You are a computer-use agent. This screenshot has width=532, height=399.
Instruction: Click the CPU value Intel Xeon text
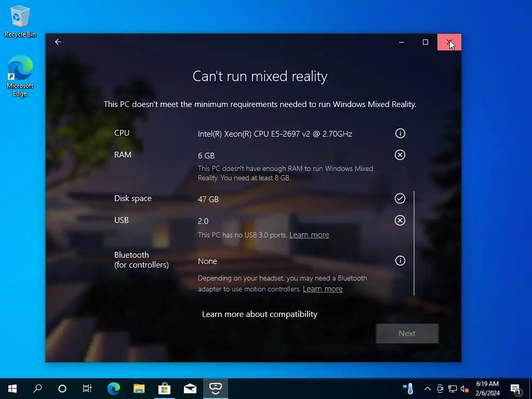click(275, 134)
